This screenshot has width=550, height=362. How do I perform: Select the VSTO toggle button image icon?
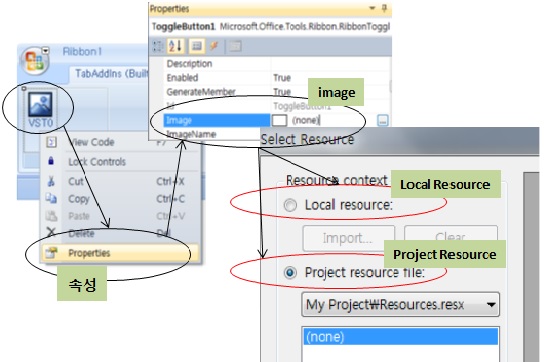[x=40, y=104]
